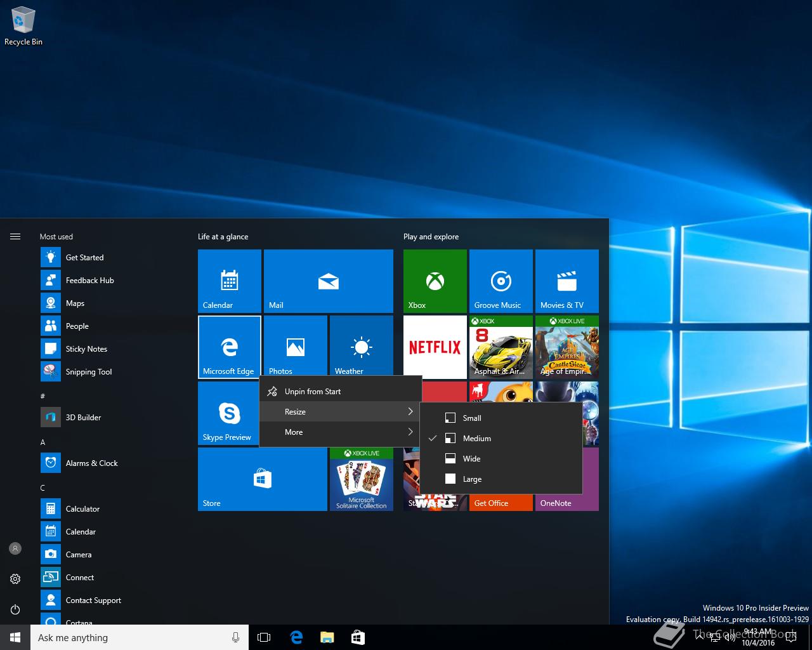Open File Explorer from taskbar

pyautogui.click(x=327, y=637)
